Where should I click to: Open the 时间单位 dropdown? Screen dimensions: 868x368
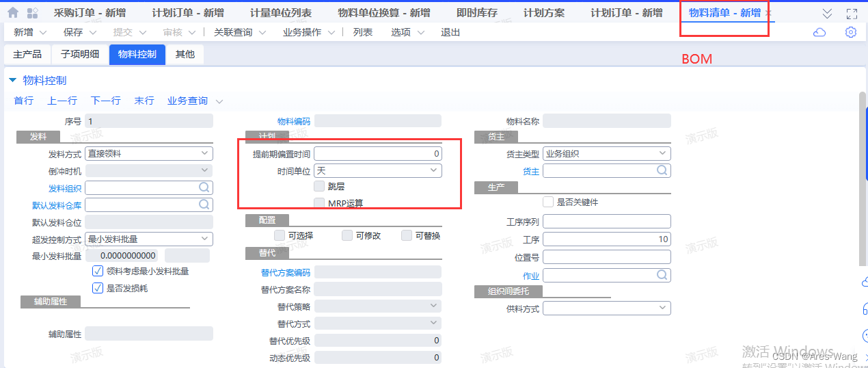(378, 170)
